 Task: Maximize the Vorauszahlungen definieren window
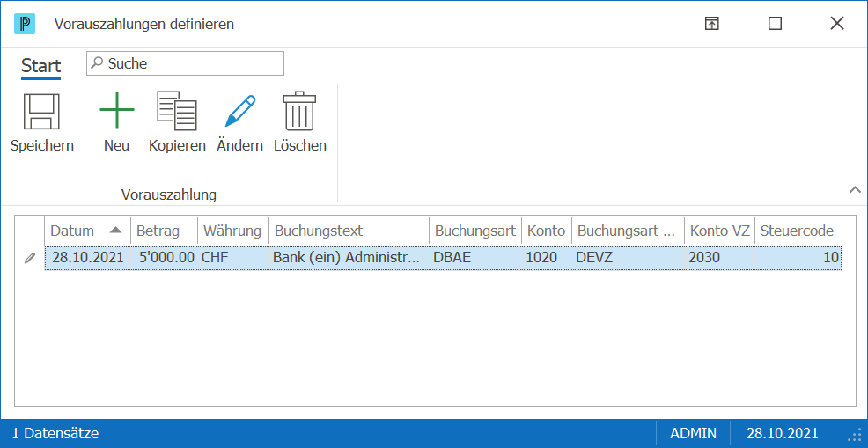coord(775,23)
